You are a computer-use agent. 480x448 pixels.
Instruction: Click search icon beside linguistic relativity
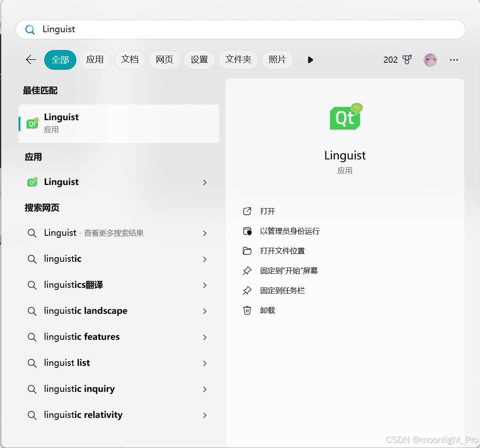[x=32, y=415]
